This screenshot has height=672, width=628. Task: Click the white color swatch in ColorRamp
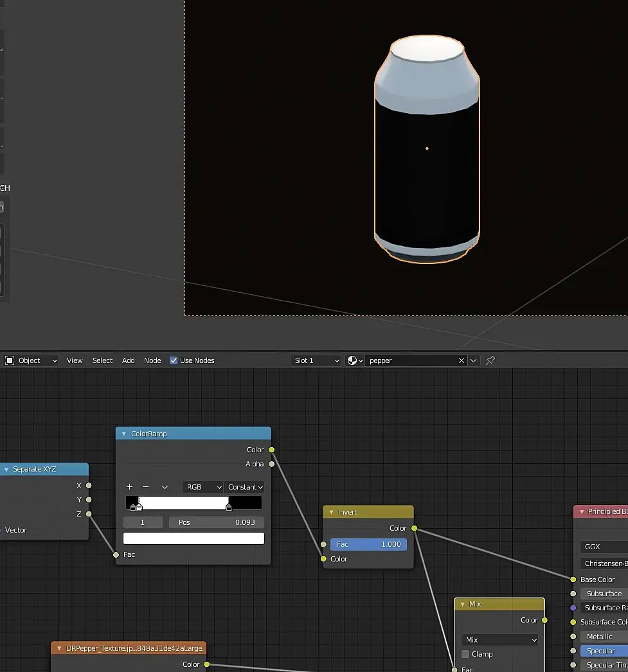[x=193, y=538]
